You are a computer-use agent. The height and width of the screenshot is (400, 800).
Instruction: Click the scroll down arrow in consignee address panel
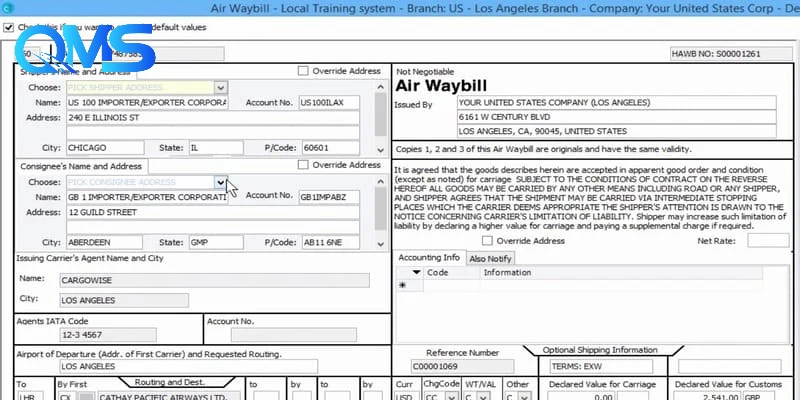(x=380, y=244)
